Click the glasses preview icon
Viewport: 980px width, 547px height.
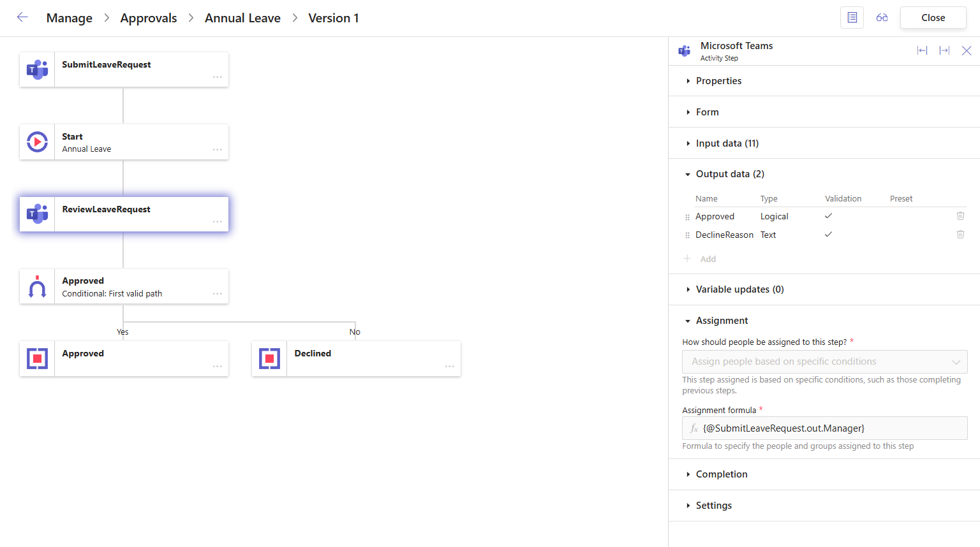(x=882, y=18)
